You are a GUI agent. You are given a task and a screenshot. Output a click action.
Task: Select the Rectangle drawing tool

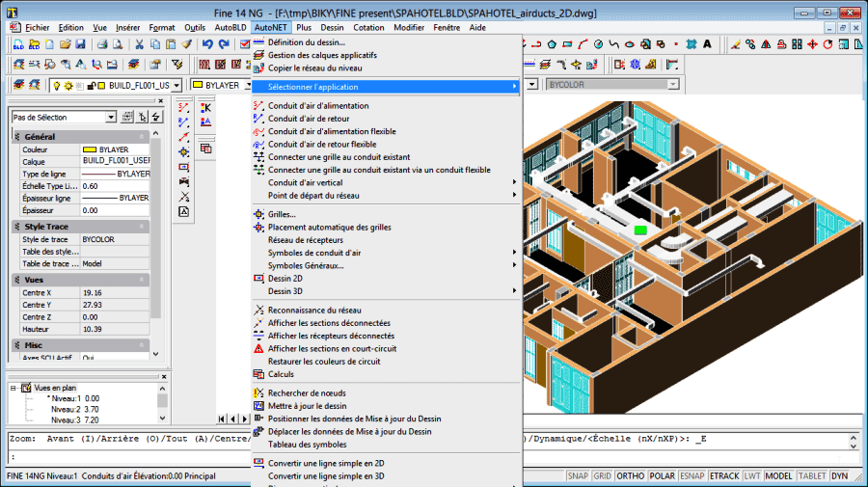point(567,44)
